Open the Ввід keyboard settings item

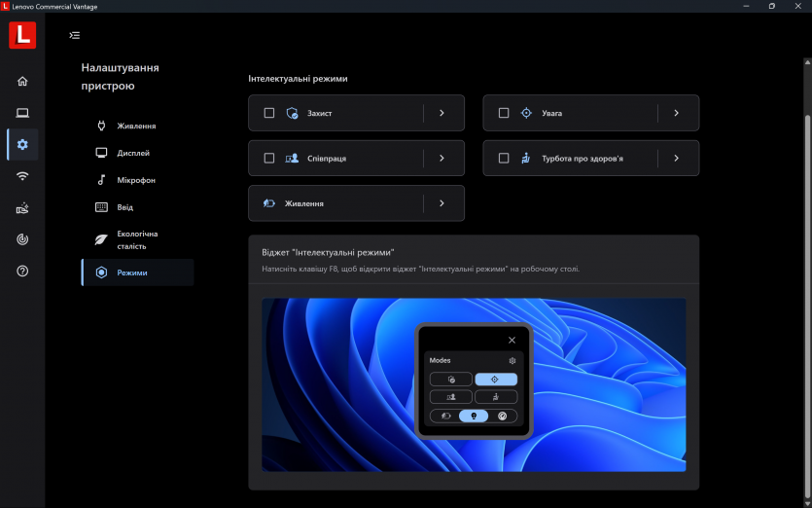(125, 207)
